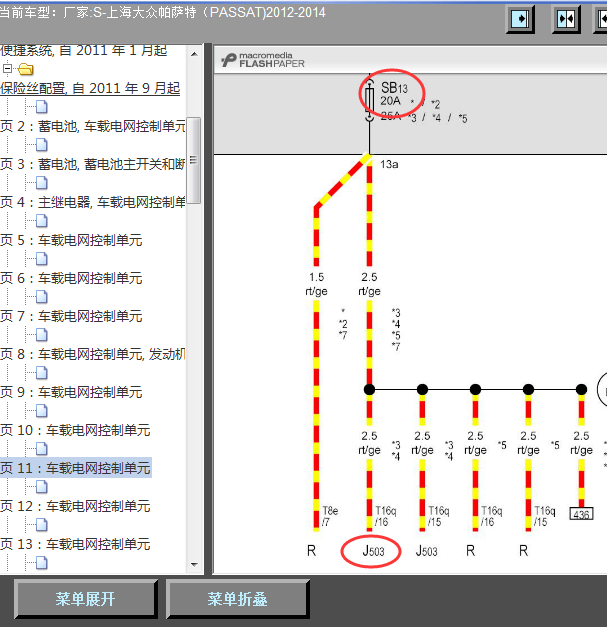607x627 pixels.
Task: Click the T8e /7 connector label
Action: [x=330, y=516]
